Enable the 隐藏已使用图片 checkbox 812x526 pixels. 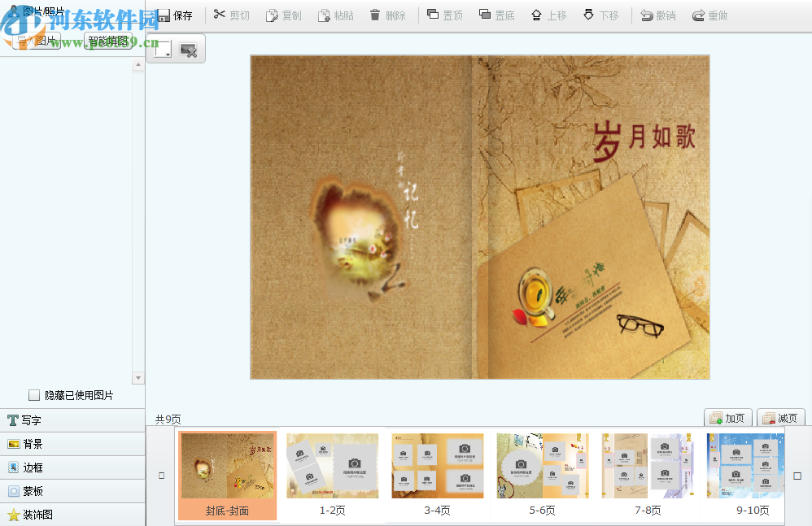(x=34, y=394)
